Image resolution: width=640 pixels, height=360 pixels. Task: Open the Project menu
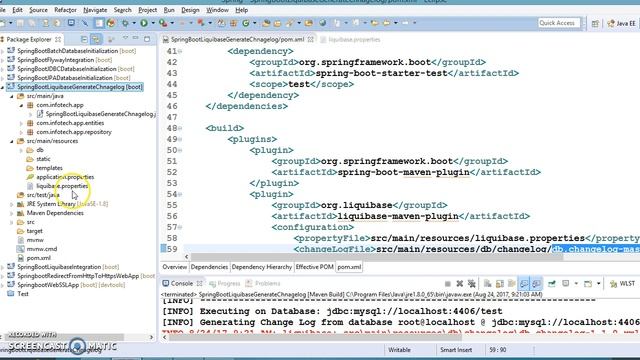coord(147,10)
